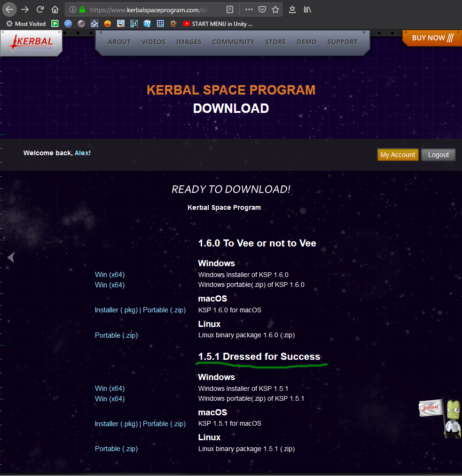Open the Most Visited bookmarks folder
This screenshot has width=462, height=476.
click(x=26, y=24)
